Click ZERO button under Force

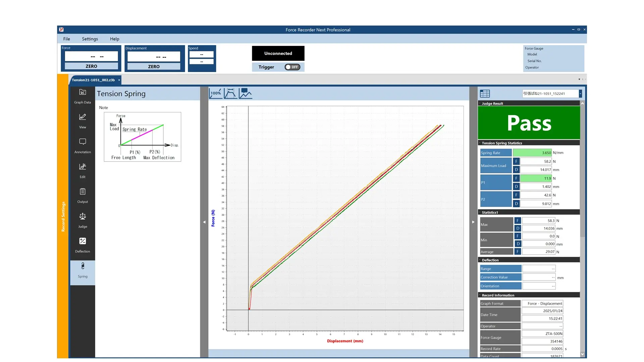click(91, 66)
